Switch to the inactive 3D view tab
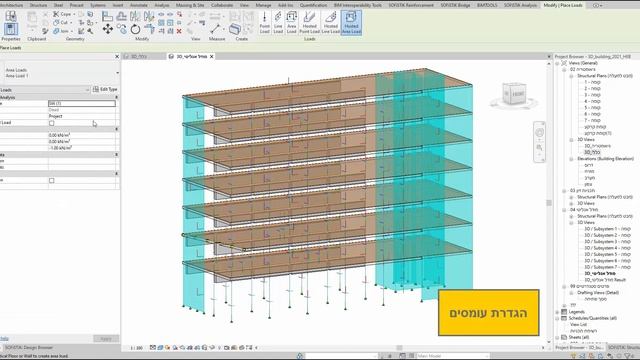Image resolution: width=640 pixels, height=360 pixels. click(x=140, y=56)
